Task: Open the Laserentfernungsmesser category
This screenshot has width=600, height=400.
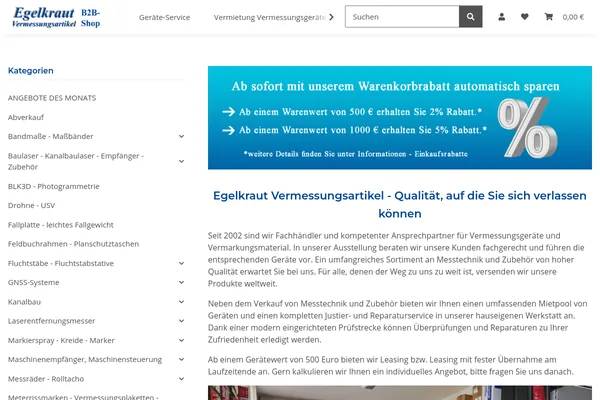Action: tap(52, 321)
